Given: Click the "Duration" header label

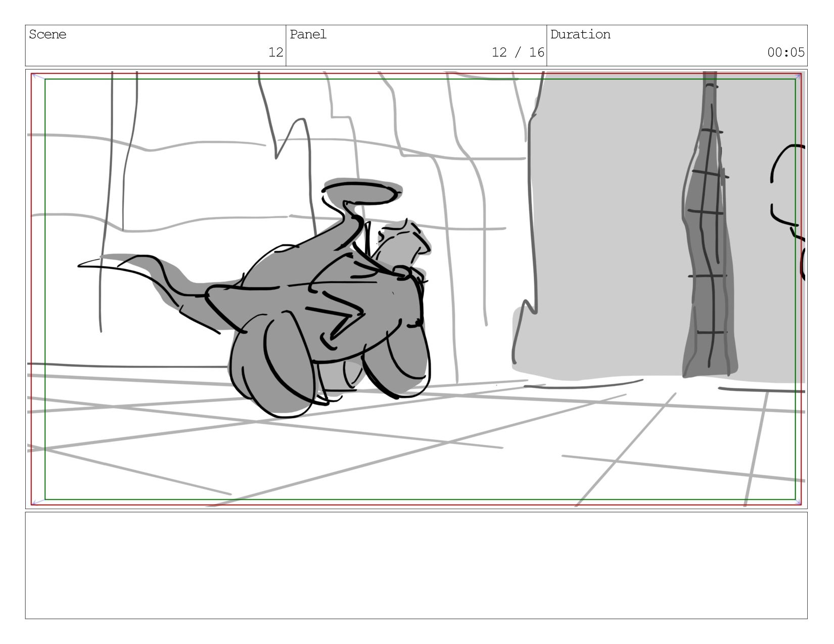Looking at the screenshot, I should [x=580, y=34].
